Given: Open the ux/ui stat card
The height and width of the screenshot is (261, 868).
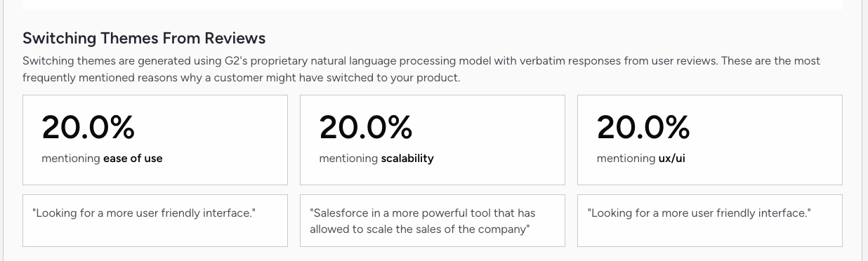Looking at the screenshot, I should (710, 140).
